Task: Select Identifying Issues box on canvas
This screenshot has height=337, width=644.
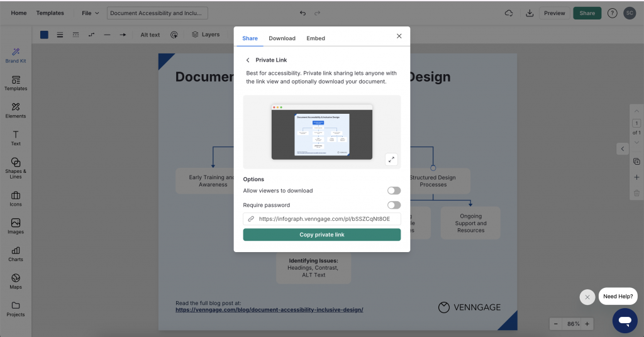Action: [x=313, y=268]
